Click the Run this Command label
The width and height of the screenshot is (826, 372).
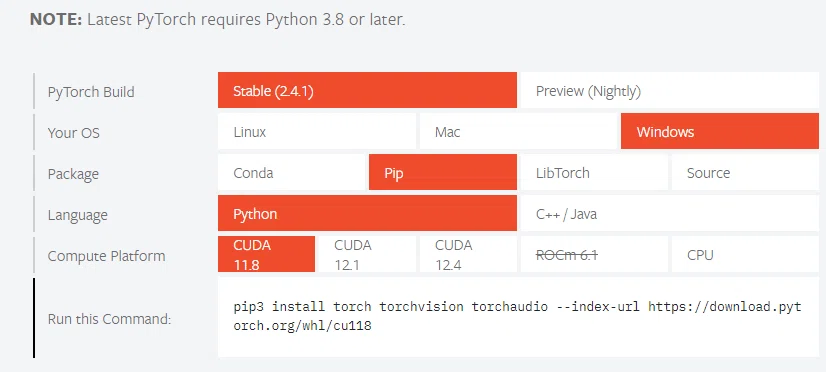coord(109,319)
